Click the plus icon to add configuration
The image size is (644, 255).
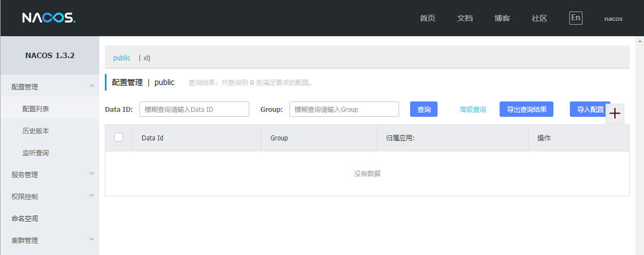pos(615,114)
